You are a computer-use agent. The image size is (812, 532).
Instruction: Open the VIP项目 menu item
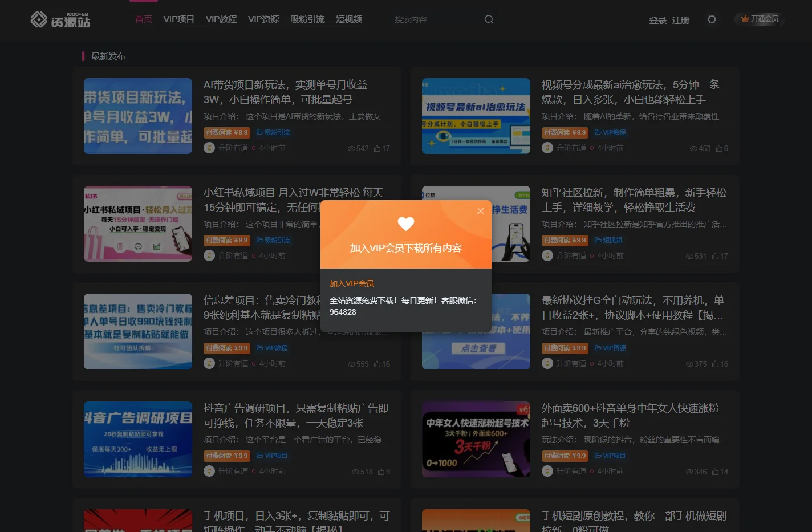point(179,19)
